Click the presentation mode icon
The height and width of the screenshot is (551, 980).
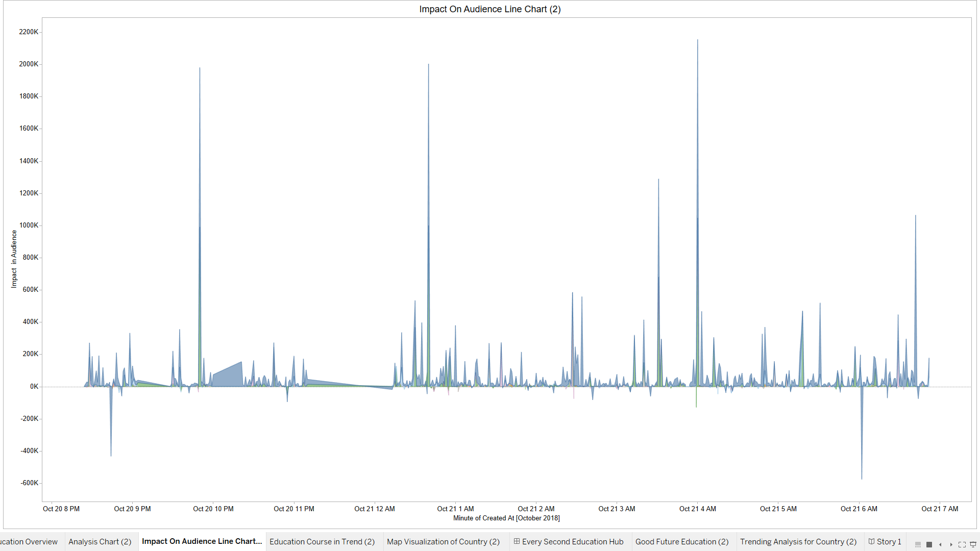pyautogui.click(x=973, y=544)
